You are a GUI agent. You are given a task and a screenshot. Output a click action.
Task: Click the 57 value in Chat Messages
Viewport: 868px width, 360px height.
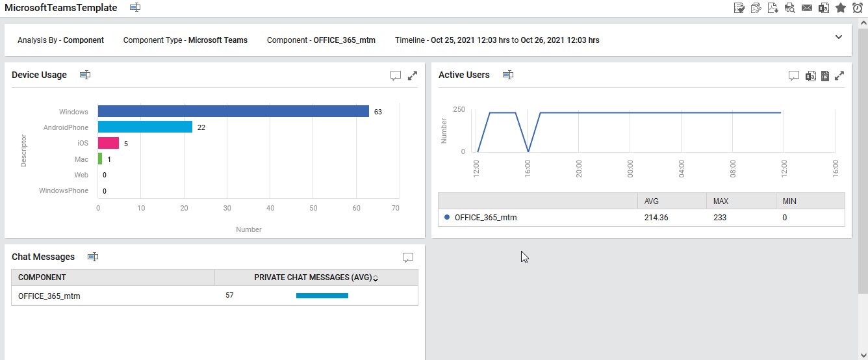pos(229,296)
